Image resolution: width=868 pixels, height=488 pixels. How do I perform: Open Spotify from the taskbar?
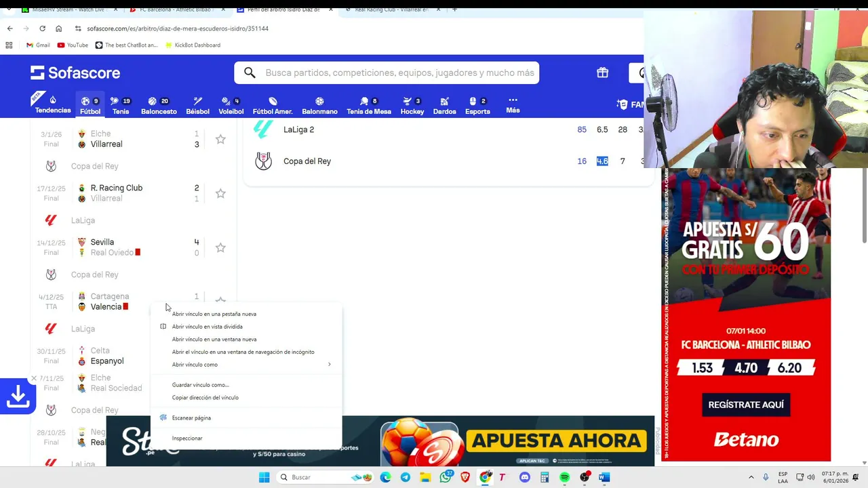pos(564,477)
